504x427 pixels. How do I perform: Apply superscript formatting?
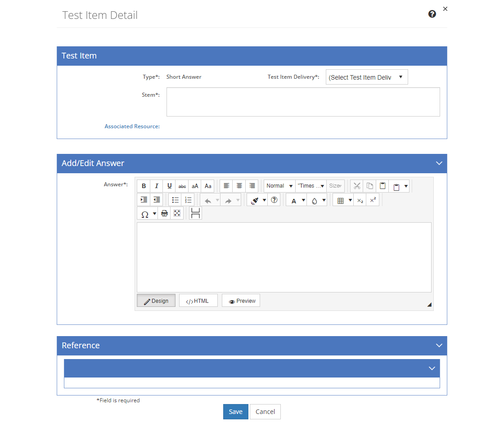coord(373,200)
